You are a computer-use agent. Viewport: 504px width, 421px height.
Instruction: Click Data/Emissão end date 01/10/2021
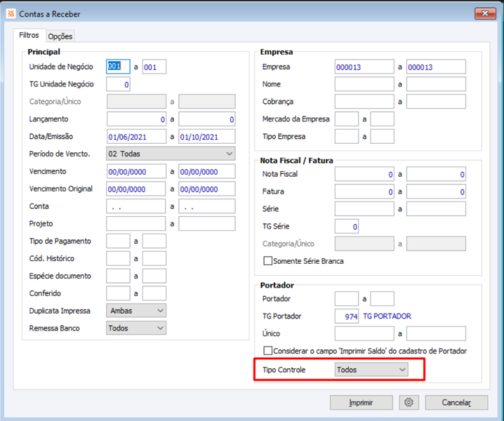(206, 136)
